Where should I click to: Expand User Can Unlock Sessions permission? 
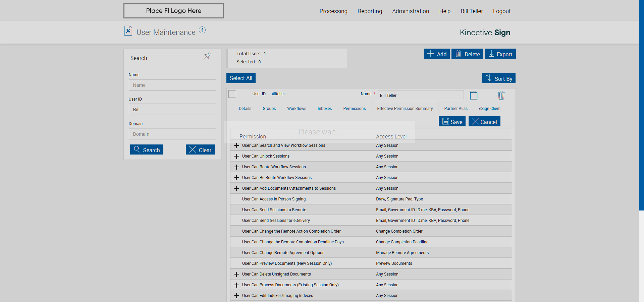point(236,156)
